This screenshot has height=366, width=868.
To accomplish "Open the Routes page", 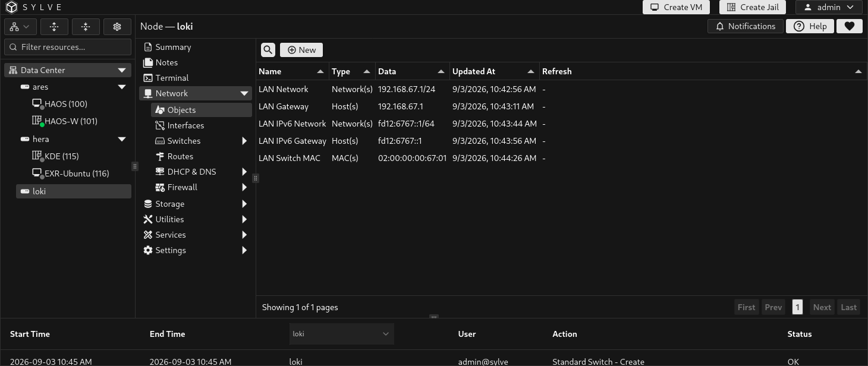I will (x=180, y=156).
